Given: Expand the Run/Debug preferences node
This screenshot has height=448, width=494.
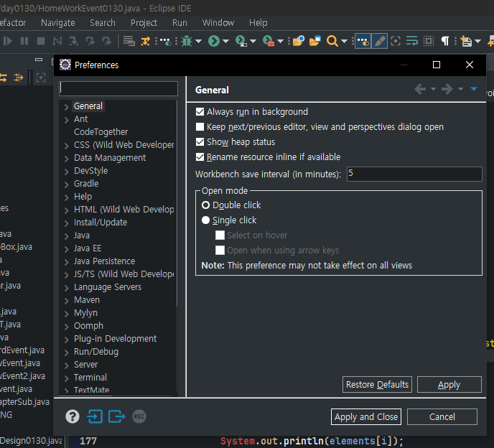Looking at the screenshot, I should 66,353.
